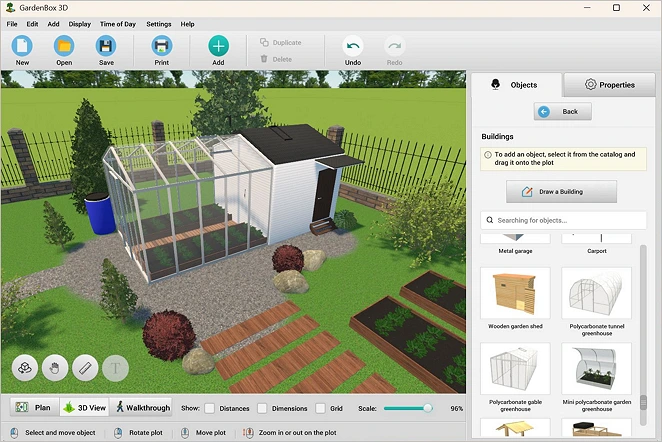Select the rotate view tool in the viewport
This screenshot has width=662, height=442.
(24, 368)
